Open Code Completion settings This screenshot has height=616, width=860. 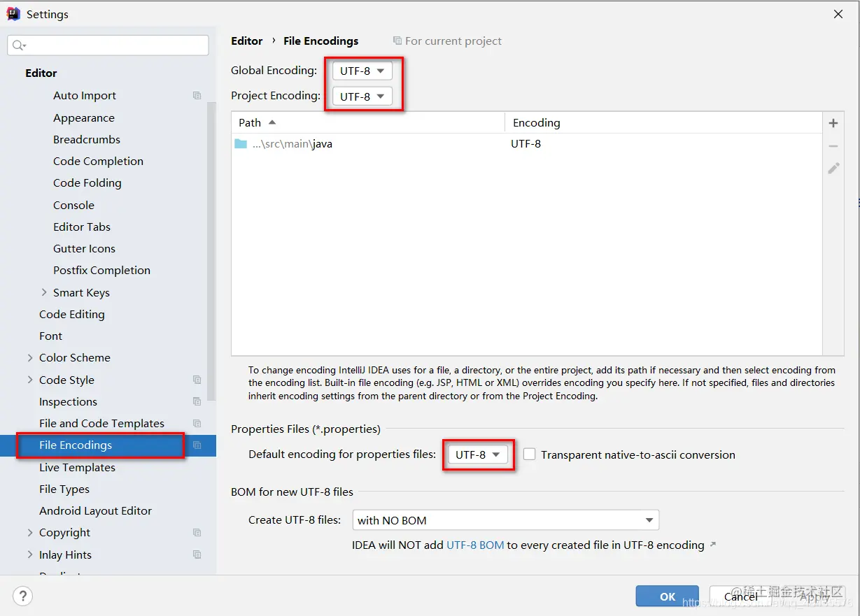point(98,161)
